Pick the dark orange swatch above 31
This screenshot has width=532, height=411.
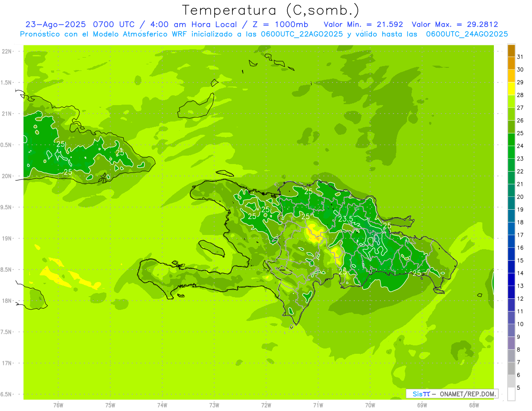pyautogui.click(x=511, y=51)
